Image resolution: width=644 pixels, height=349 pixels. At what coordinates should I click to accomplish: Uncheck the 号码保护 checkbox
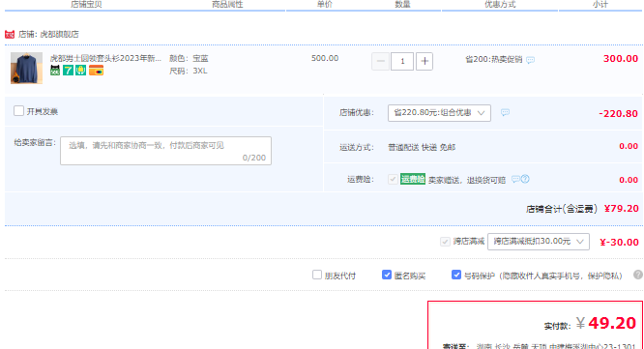[x=455, y=275]
